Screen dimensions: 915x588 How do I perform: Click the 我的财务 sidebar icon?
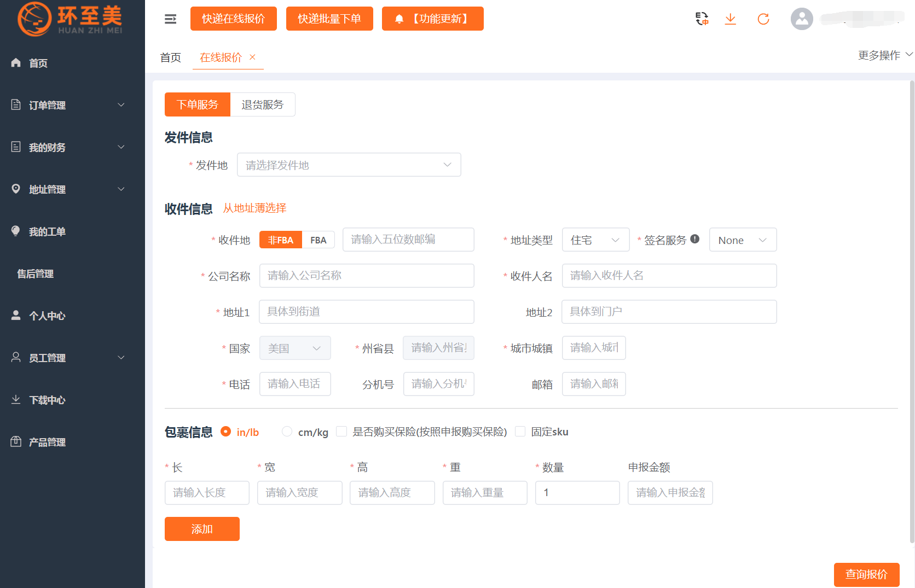coord(16,147)
